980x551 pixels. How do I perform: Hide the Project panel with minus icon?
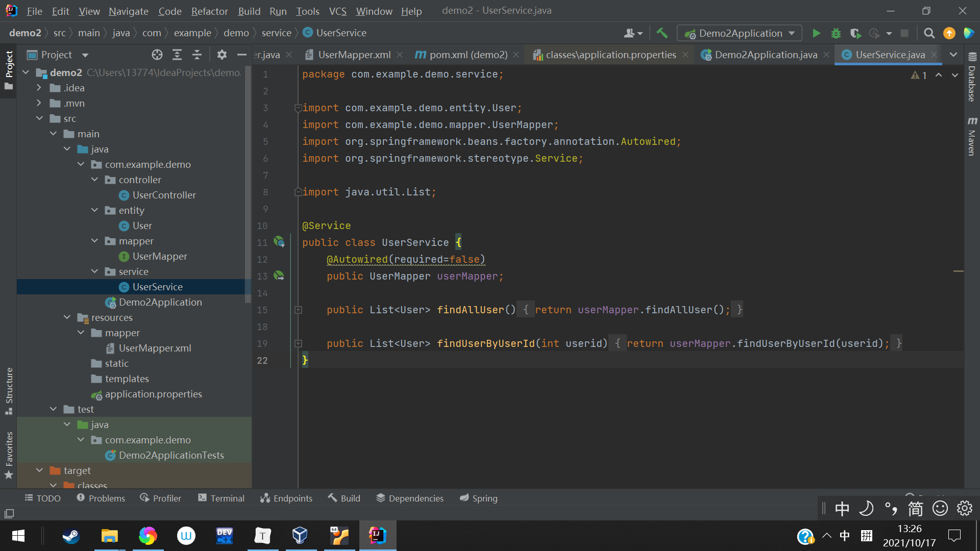(242, 55)
